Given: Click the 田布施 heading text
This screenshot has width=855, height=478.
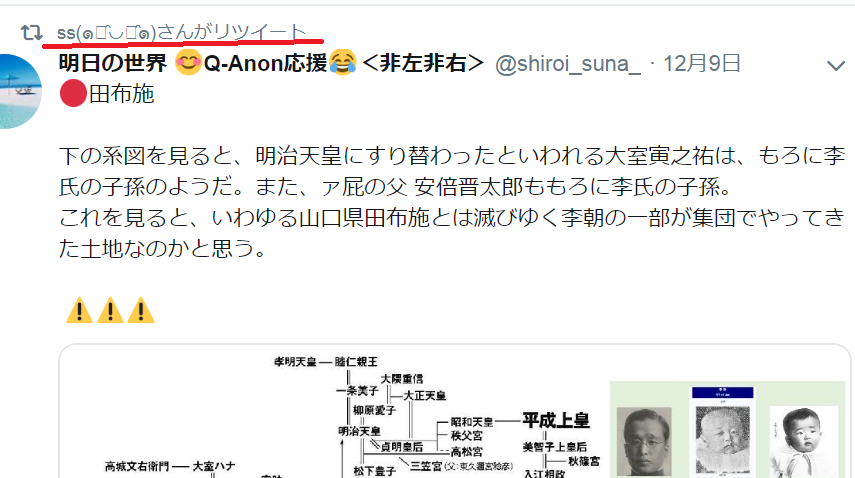Looking at the screenshot, I should coord(122,94).
